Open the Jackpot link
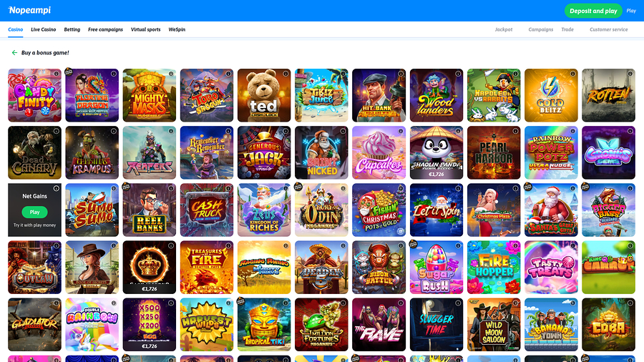Image resolution: width=644 pixels, height=362 pixels. click(x=504, y=29)
